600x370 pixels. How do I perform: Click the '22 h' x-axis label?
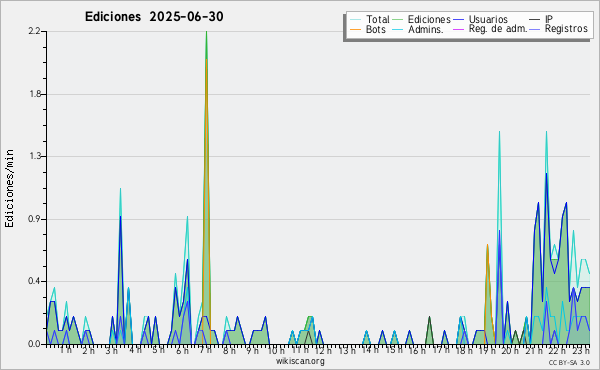pyautogui.click(x=558, y=350)
